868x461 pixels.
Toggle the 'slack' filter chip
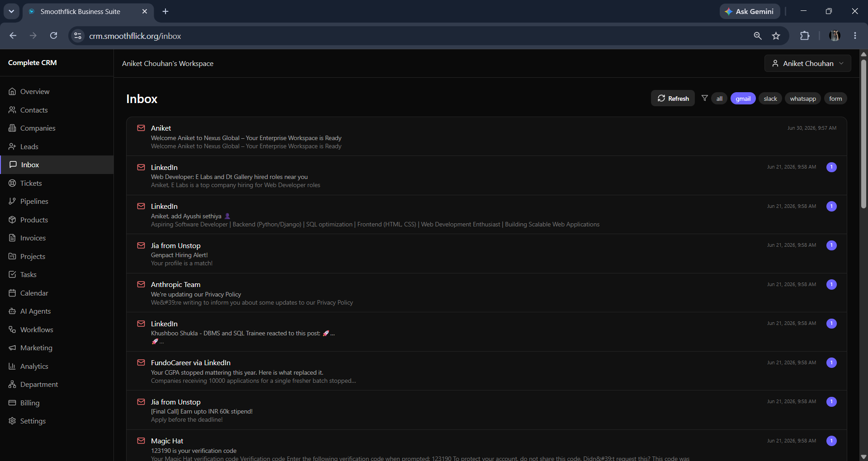(x=770, y=99)
